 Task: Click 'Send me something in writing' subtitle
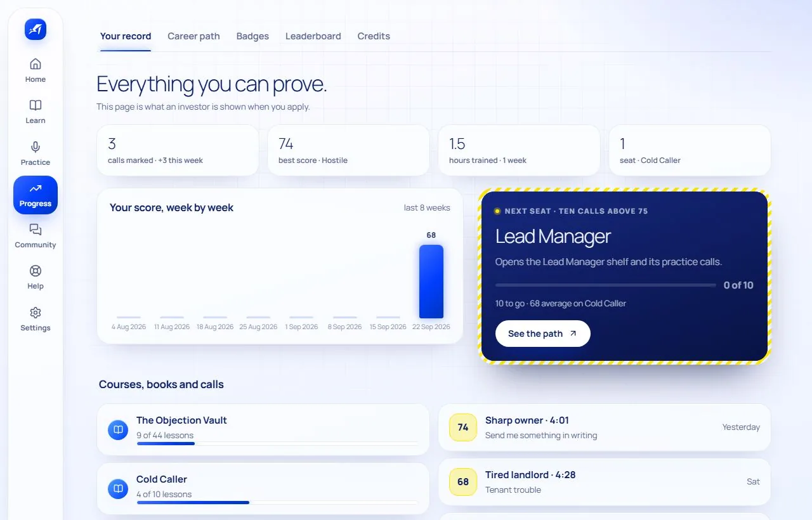pos(541,435)
